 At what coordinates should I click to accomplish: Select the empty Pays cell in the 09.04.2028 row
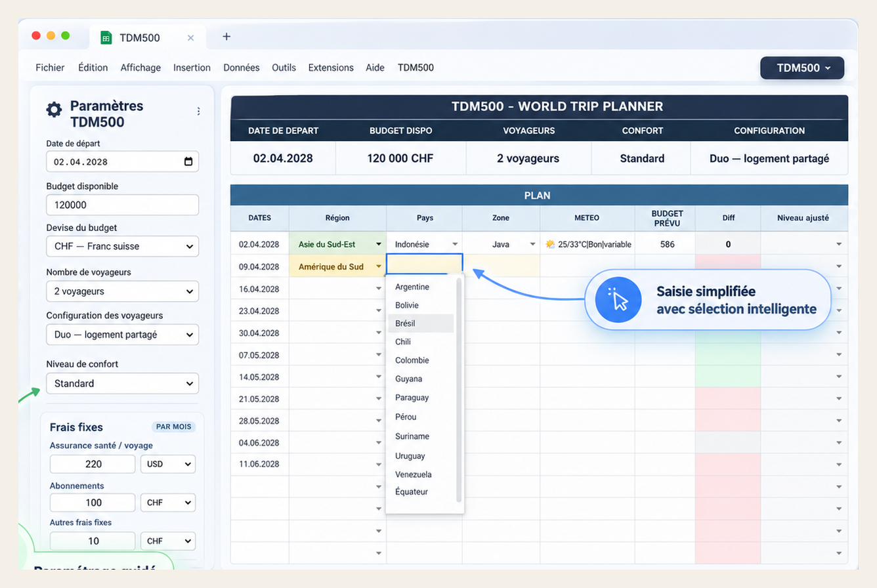point(425,264)
